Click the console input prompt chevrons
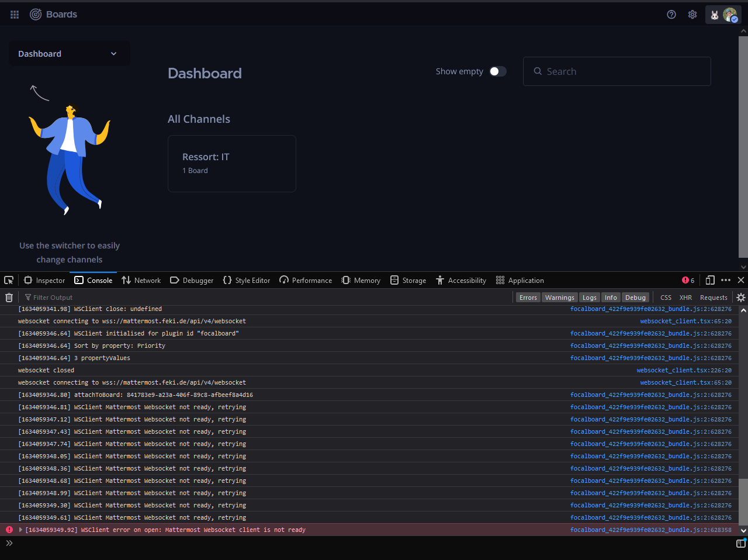 (9, 544)
